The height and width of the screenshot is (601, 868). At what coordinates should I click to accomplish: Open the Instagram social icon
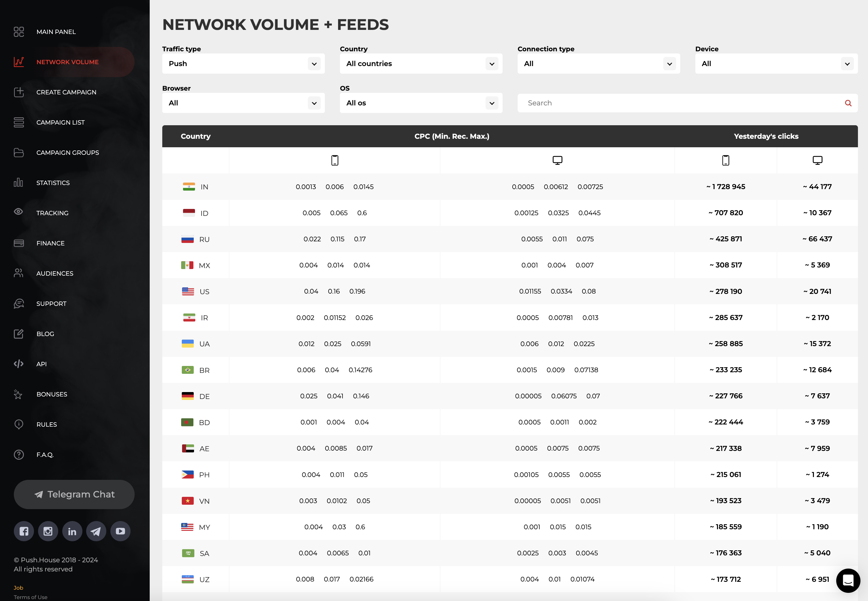point(48,531)
